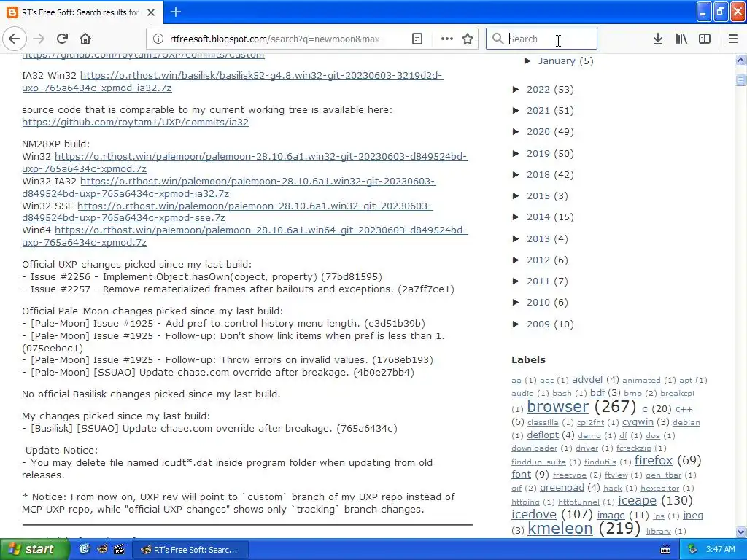
Task: Close the RT's Free Soft tab
Action: (x=151, y=12)
